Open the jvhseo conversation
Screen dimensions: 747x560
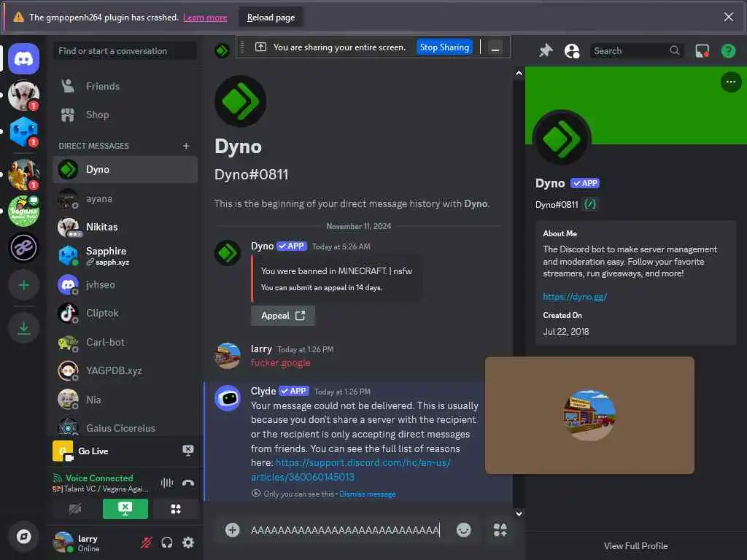[x=125, y=285]
